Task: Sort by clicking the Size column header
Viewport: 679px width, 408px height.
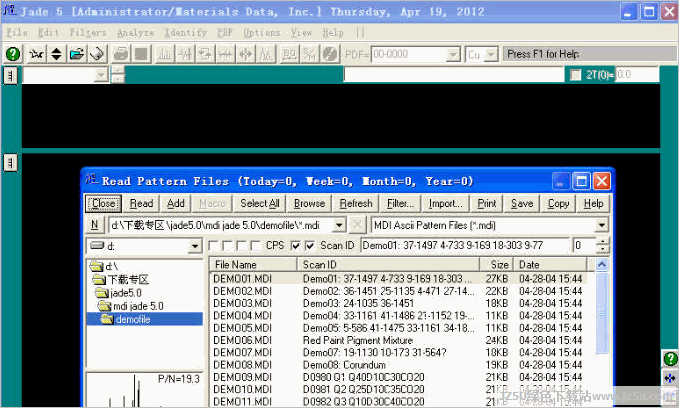Action: click(497, 264)
